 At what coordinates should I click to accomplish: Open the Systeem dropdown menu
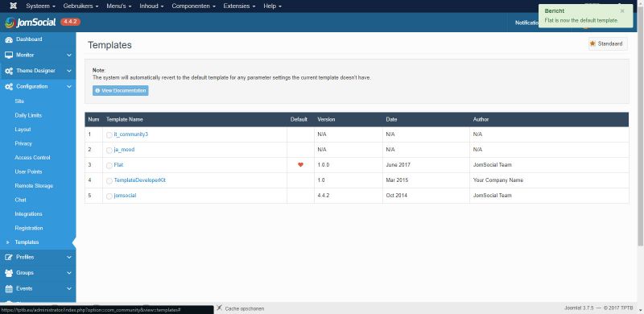click(41, 6)
